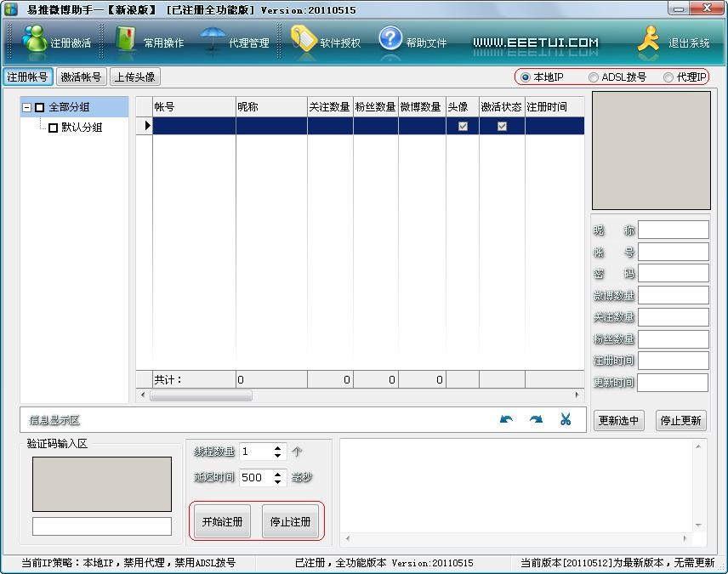Click the 更新时间 field in right panel
728x574 pixels.
tap(674, 382)
